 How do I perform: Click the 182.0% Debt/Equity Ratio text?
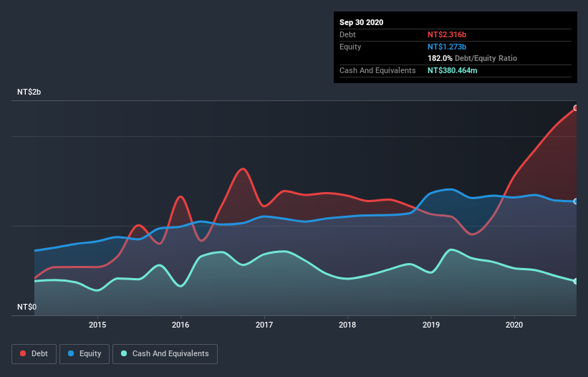(472, 59)
